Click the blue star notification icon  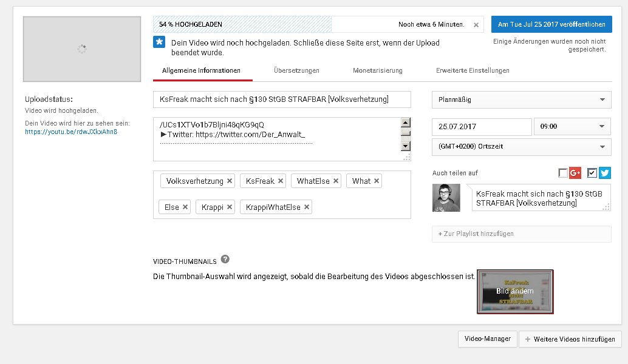(159, 42)
